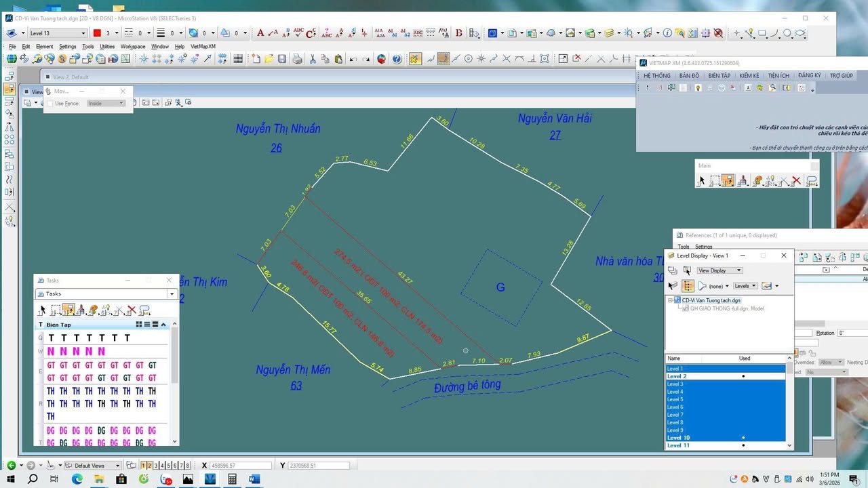Viewport: 868px width, 488px height.
Task: Toggle the Use Fence checkbox
Action: (50, 104)
